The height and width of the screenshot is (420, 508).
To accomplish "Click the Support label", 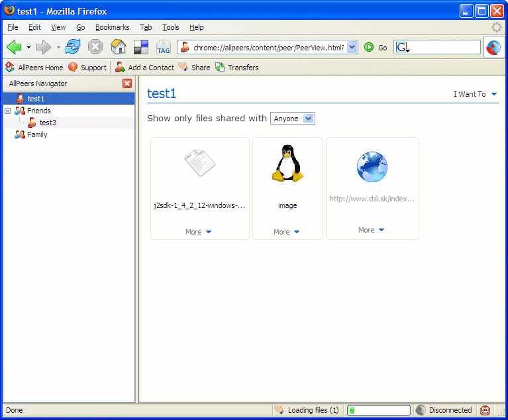I will point(93,68).
